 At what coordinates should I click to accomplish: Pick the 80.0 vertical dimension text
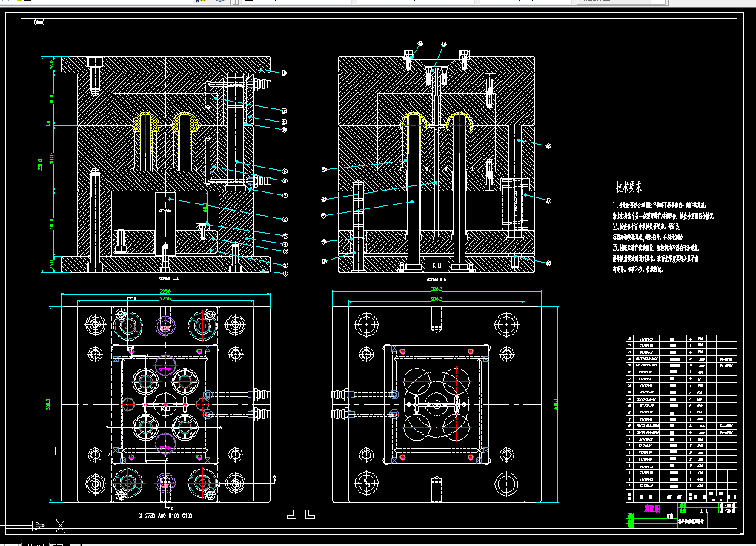click(52, 99)
